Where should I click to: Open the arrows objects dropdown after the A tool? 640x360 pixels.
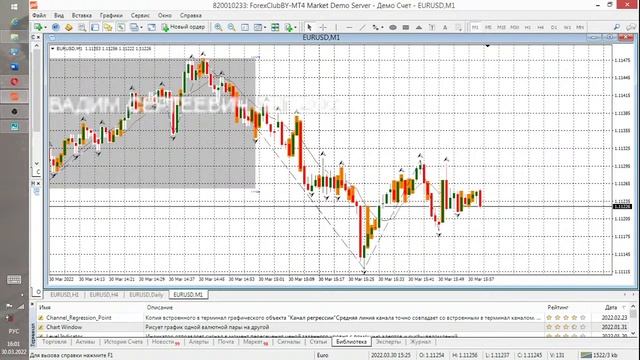(x=458, y=27)
